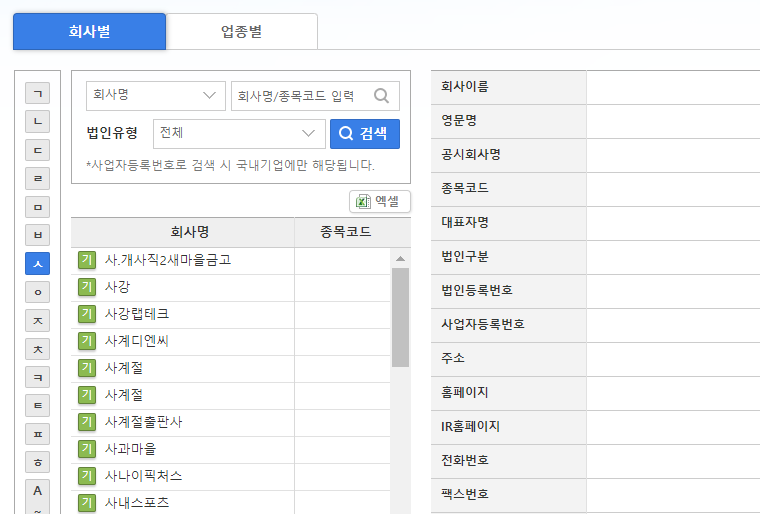Image resolution: width=760 pixels, height=514 pixels.
Task: Select the 사나이픽처스 company row
Action: [231, 476]
